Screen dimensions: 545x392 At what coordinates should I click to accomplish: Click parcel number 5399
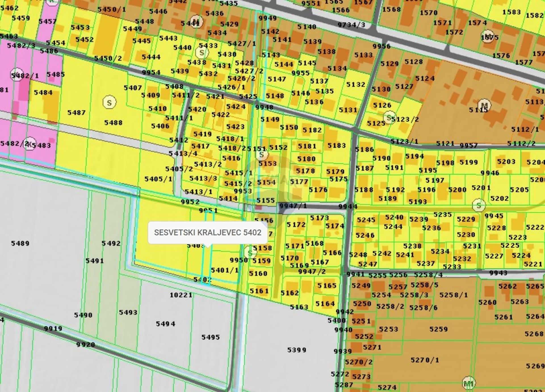[297, 350]
